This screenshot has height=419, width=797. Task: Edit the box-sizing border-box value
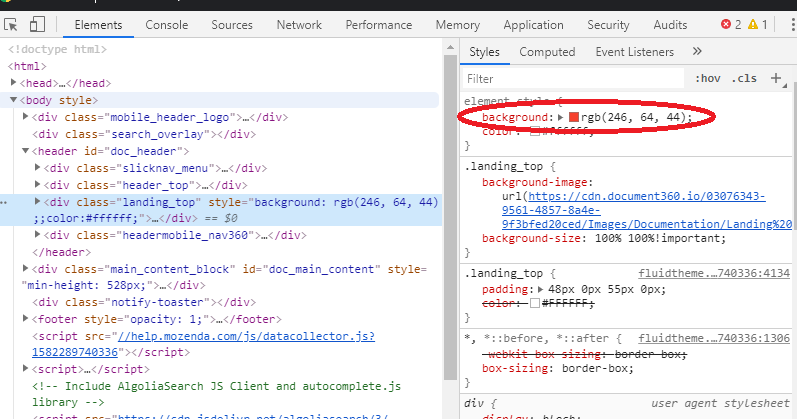[597, 368]
